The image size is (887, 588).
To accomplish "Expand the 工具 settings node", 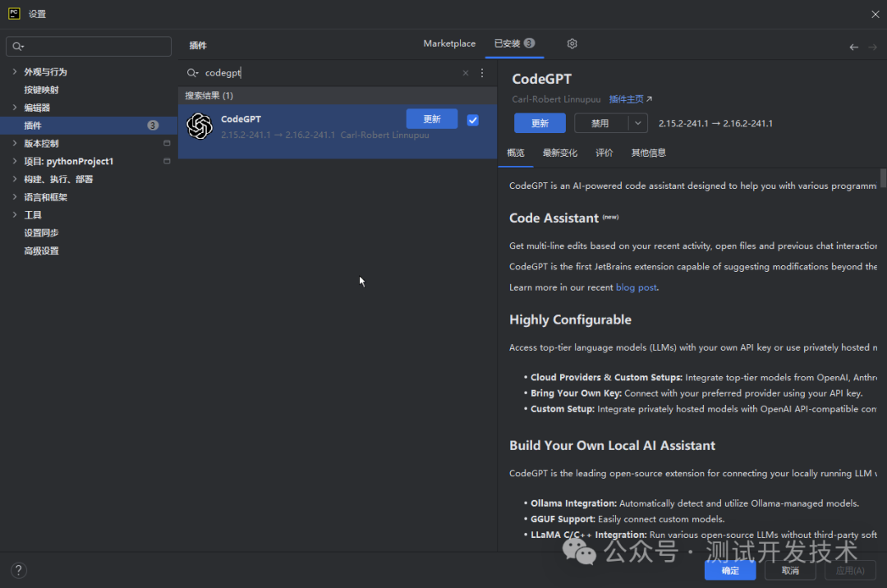I will 15,215.
